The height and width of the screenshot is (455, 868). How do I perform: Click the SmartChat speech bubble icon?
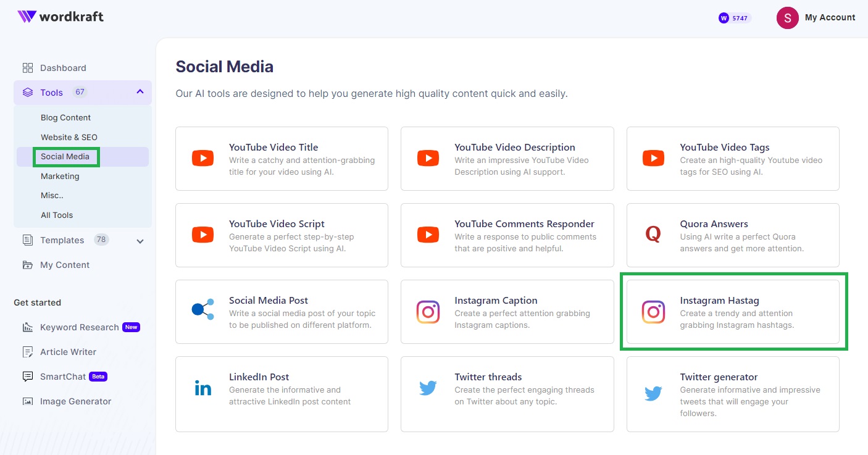coord(28,377)
